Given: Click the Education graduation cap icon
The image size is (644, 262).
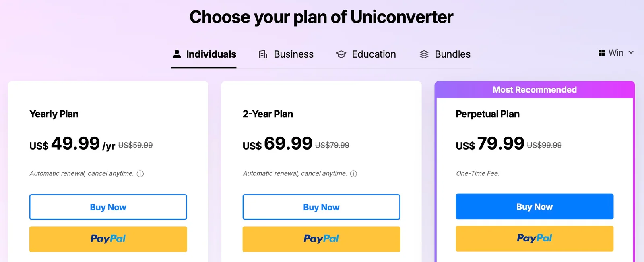Looking at the screenshot, I should coord(341,54).
